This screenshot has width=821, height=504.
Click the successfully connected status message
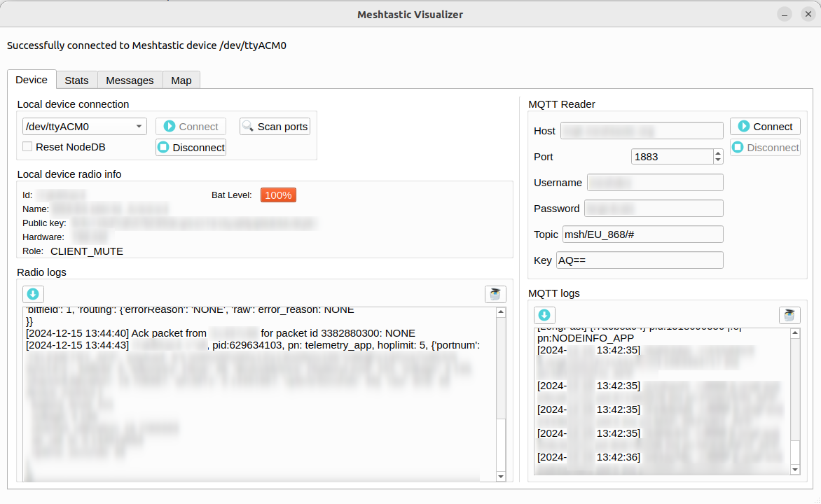(x=146, y=45)
